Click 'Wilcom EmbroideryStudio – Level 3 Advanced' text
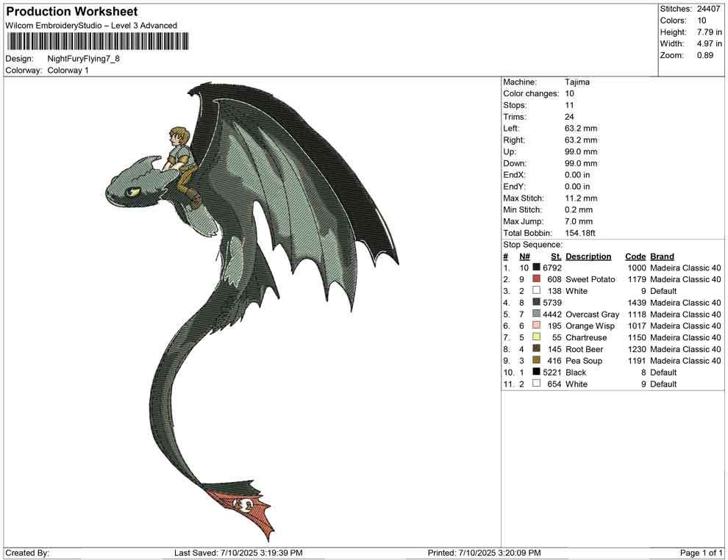The height and width of the screenshot is (560, 728). click(x=91, y=26)
